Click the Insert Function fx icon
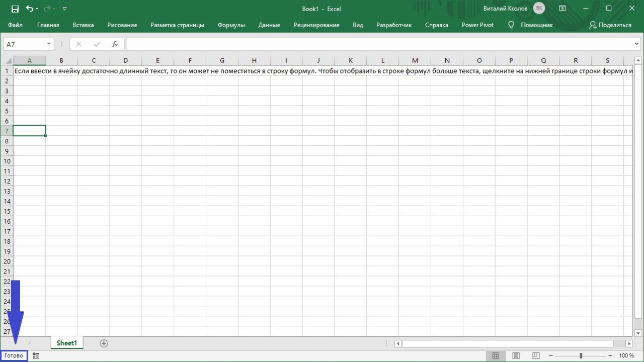 pyautogui.click(x=115, y=44)
